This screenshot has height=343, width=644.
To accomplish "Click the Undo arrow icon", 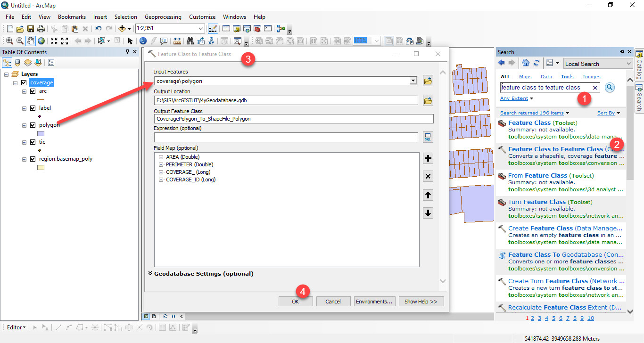I will click(x=98, y=29).
